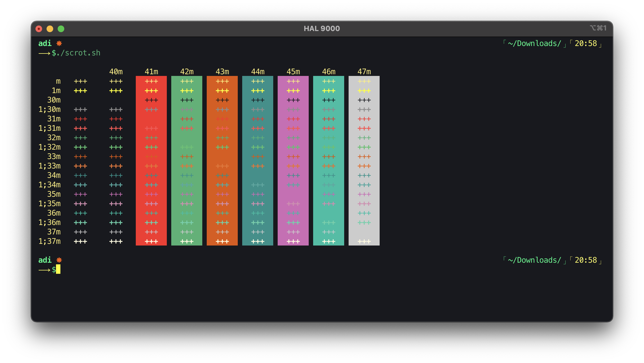Screen dimensions: 644x363
Task: Click the 1;35m row label
Action: [x=49, y=204]
